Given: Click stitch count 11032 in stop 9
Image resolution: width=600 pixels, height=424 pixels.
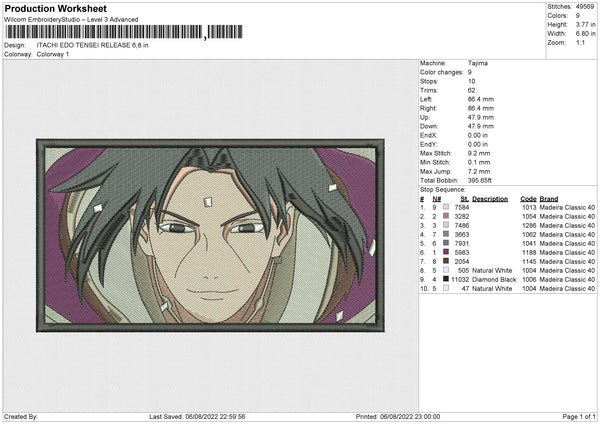Looking at the screenshot, I should 460,279.
